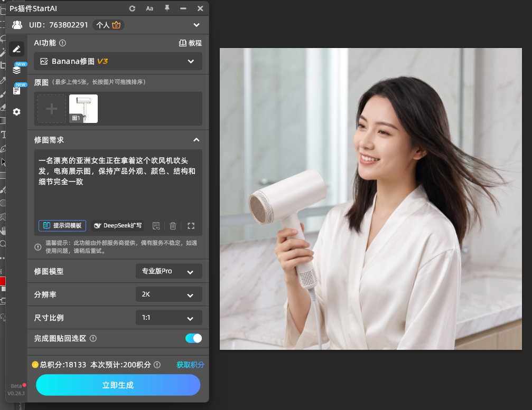
Task: Click 获取积分 link
Action: tap(190, 365)
